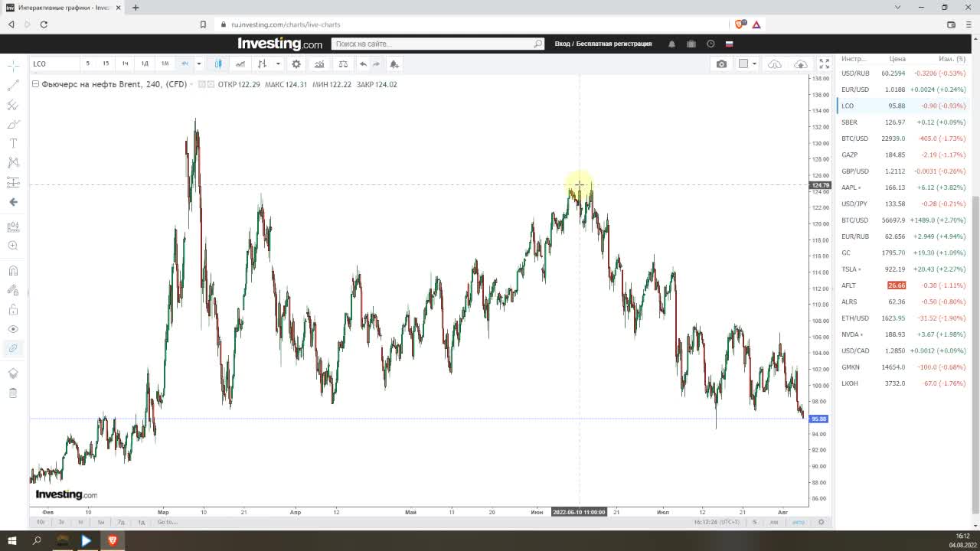This screenshot has height=551, width=980.
Task: Hide all drawings with eye icon
Action: click(13, 329)
